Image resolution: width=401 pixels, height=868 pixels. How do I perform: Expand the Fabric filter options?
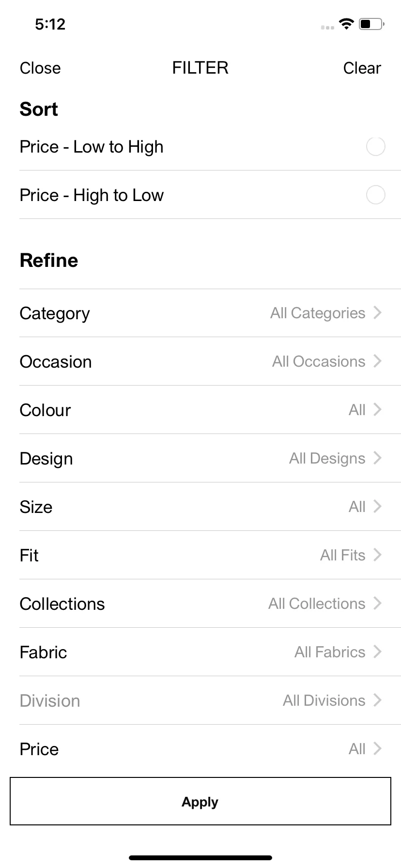click(x=210, y=652)
